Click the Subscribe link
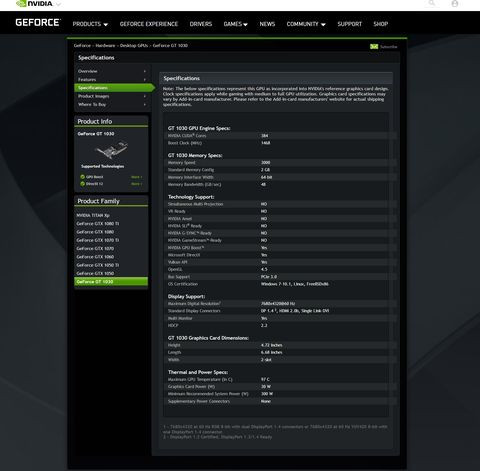The width and height of the screenshot is (480, 471). pos(389,47)
